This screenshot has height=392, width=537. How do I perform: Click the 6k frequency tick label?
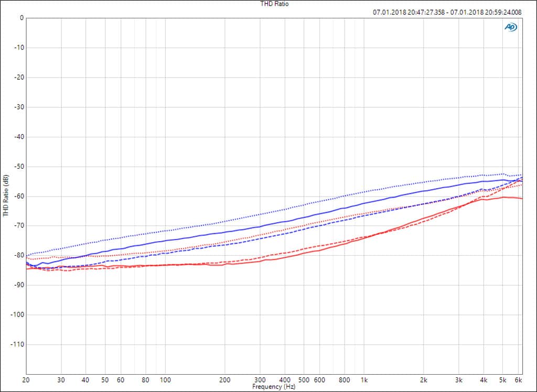pyautogui.click(x=519, y=380)
